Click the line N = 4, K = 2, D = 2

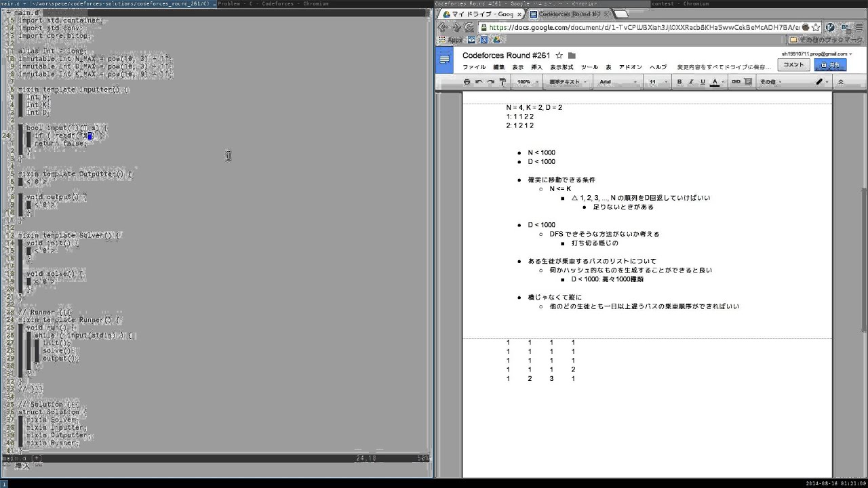tap(534, 107)
